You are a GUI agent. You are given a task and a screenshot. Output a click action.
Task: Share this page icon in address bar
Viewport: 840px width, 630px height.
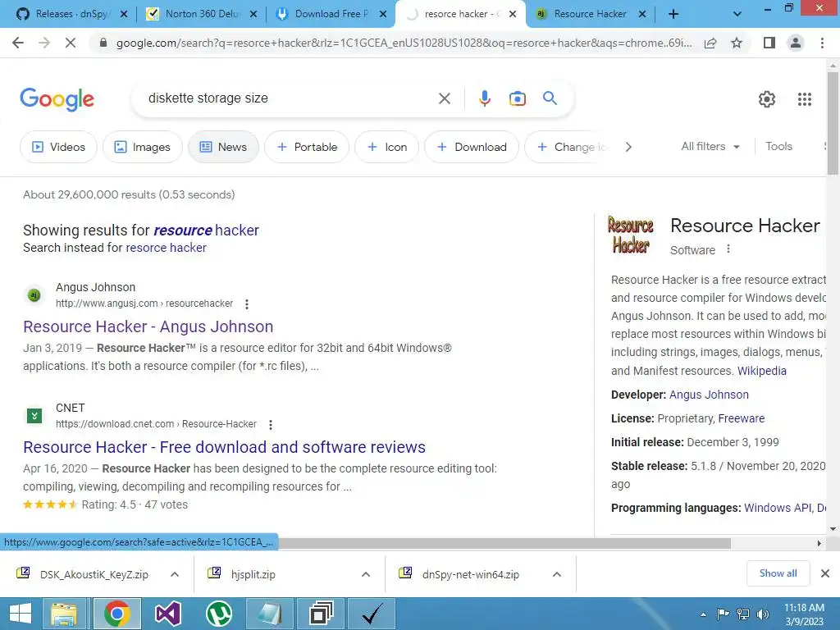[710, 43]
